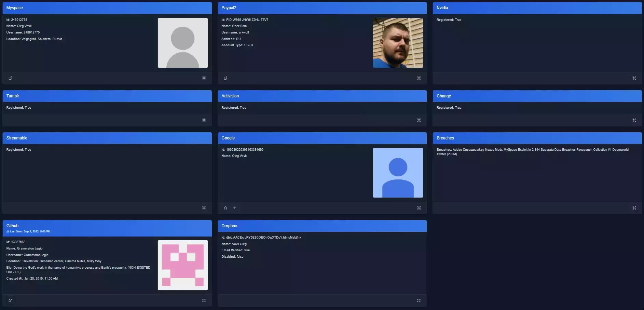The image size is (644, 310).
Task: Click the Nvidia card header
Action: 537,8
